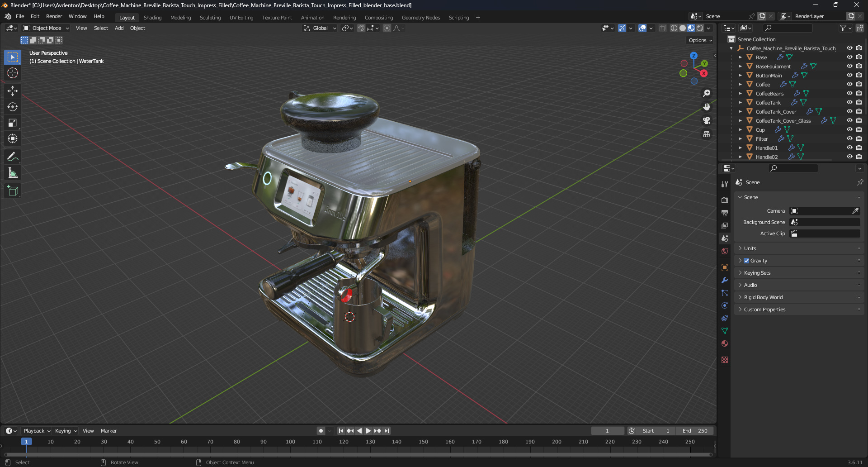Toggle snapping magnet in header
Viewport: 868px width, 467px height.
pyautogui.click(x=361, y=28)
